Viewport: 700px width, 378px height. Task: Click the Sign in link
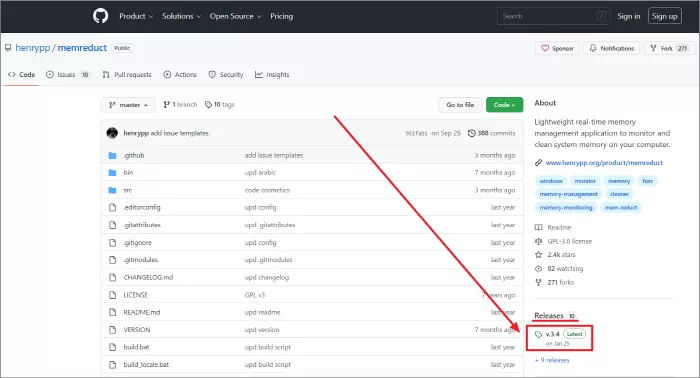click(x=629, y=16)
